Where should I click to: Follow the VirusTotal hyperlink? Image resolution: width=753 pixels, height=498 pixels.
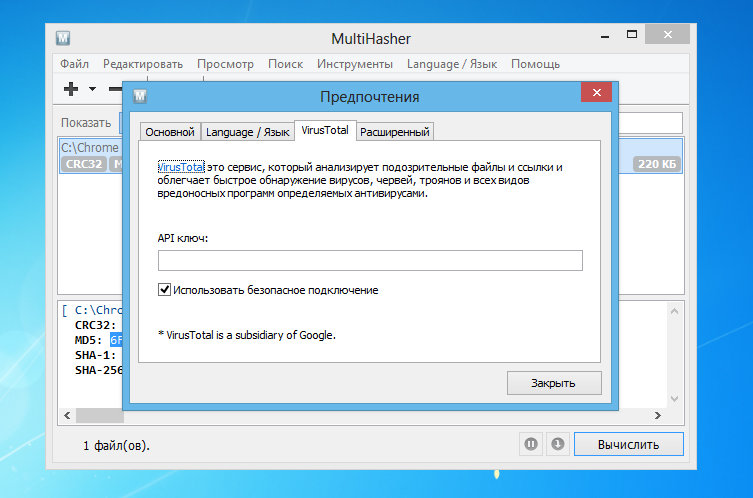pyautogui.click(x=181, y=167)
